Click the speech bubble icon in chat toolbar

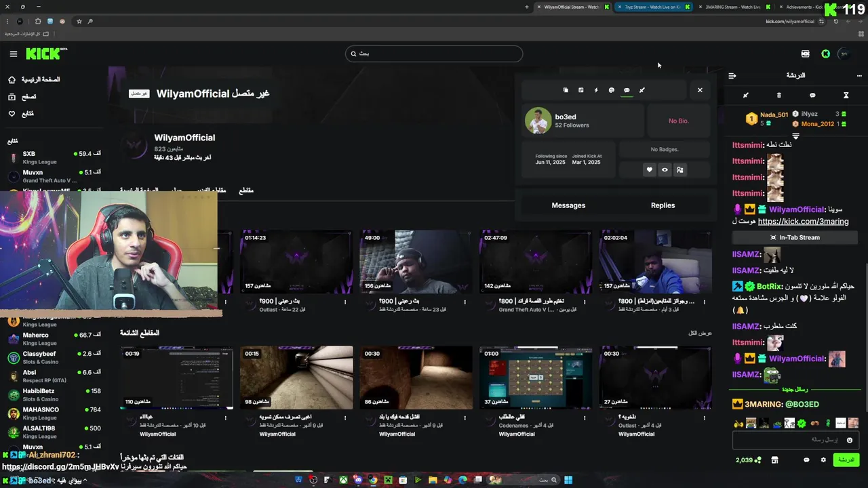(812, 96)
